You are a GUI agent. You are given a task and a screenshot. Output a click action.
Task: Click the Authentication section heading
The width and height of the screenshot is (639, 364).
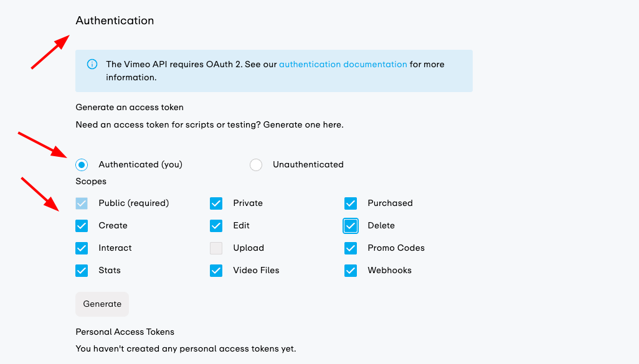coord(115,21)
